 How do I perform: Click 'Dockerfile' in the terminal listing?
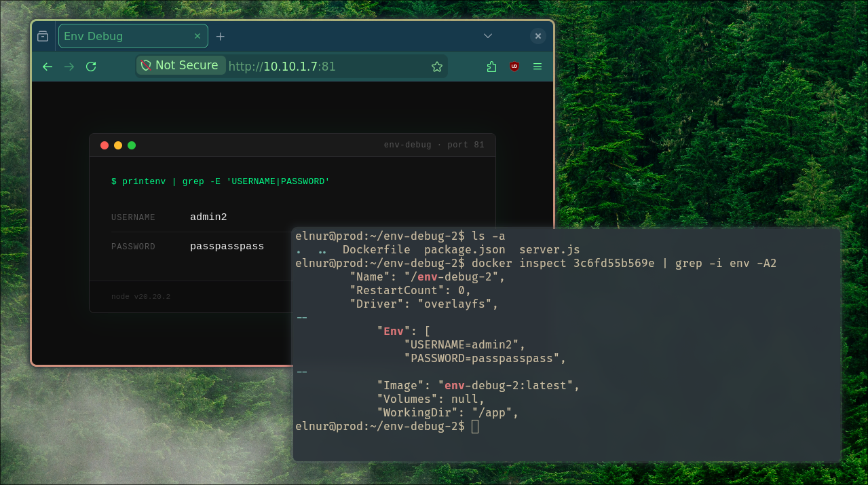pos(377,250)
